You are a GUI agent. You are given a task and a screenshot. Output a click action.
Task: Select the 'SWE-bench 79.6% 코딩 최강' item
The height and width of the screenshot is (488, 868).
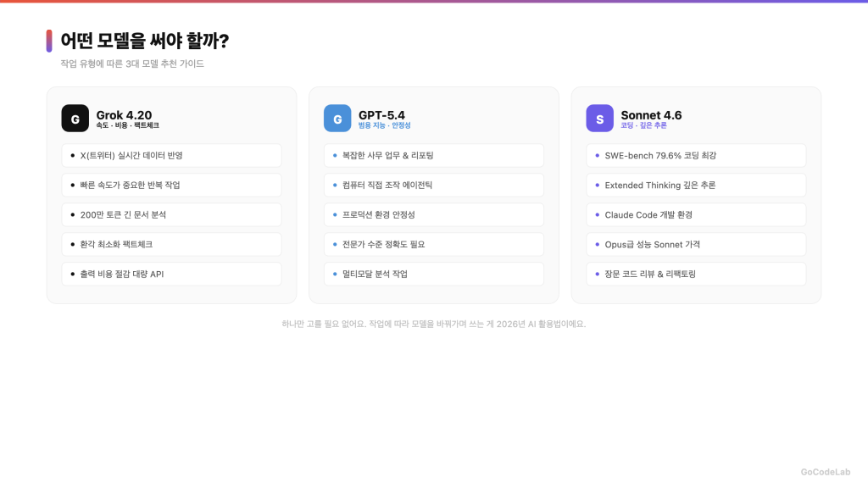696,156
